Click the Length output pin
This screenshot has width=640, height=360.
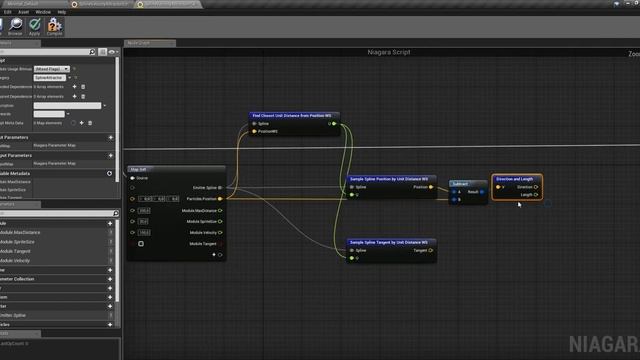click(x=536, y=195)
